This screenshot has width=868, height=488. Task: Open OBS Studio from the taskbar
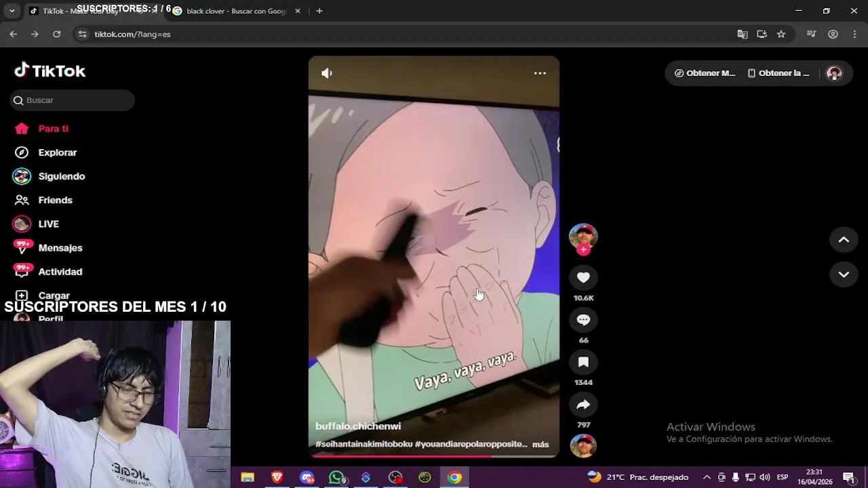395,477
